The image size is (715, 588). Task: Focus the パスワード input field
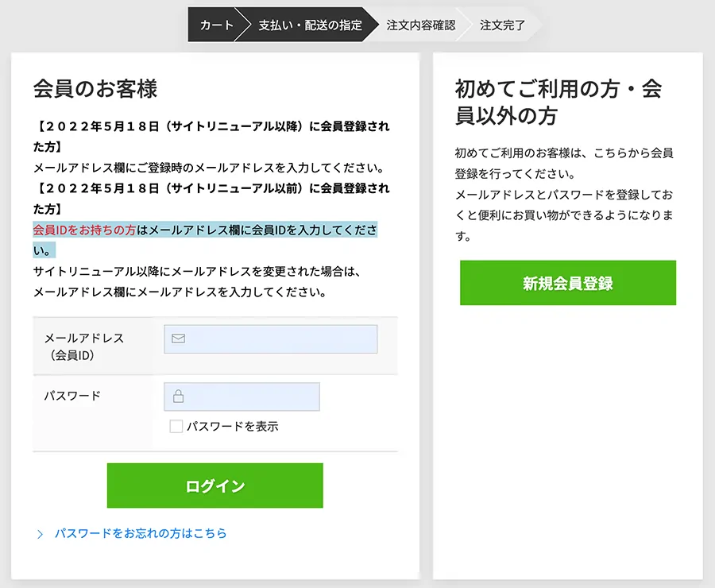point(242,397)
